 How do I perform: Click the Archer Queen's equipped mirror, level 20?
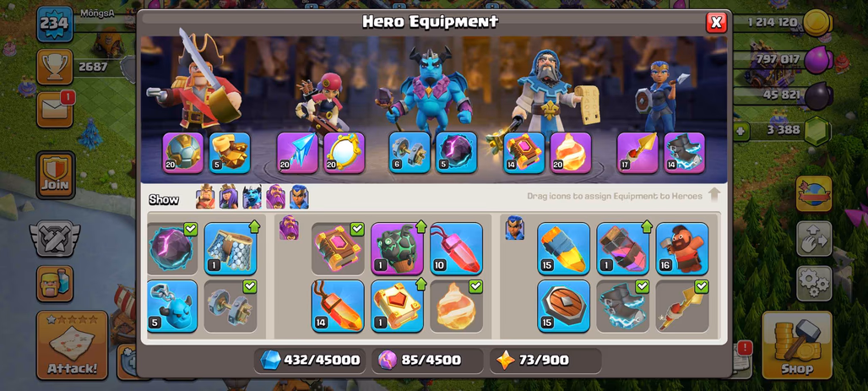point(344,153)
